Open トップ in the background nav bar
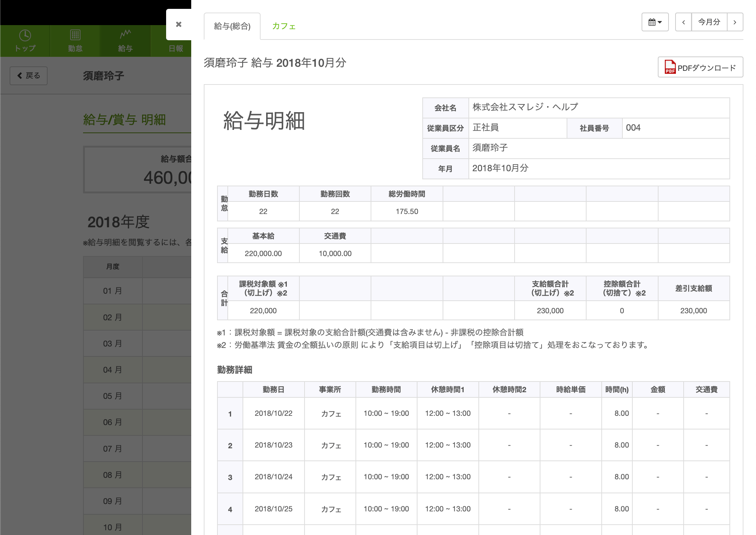756x535 pixels. tap(25, 41)
